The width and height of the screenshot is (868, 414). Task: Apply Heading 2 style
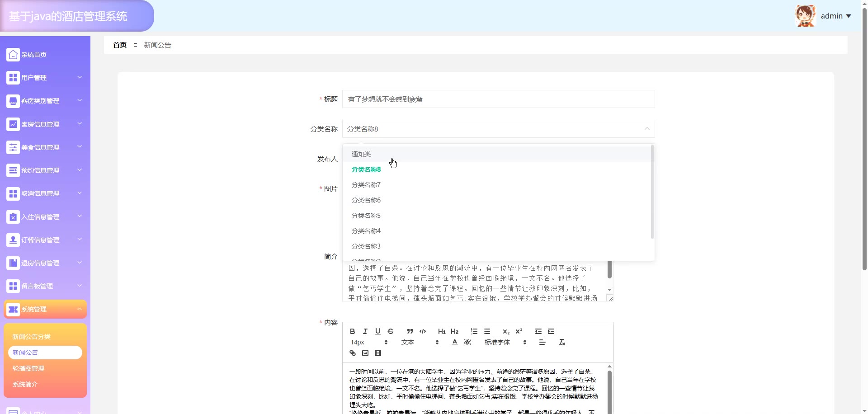(x=454, y=331)
